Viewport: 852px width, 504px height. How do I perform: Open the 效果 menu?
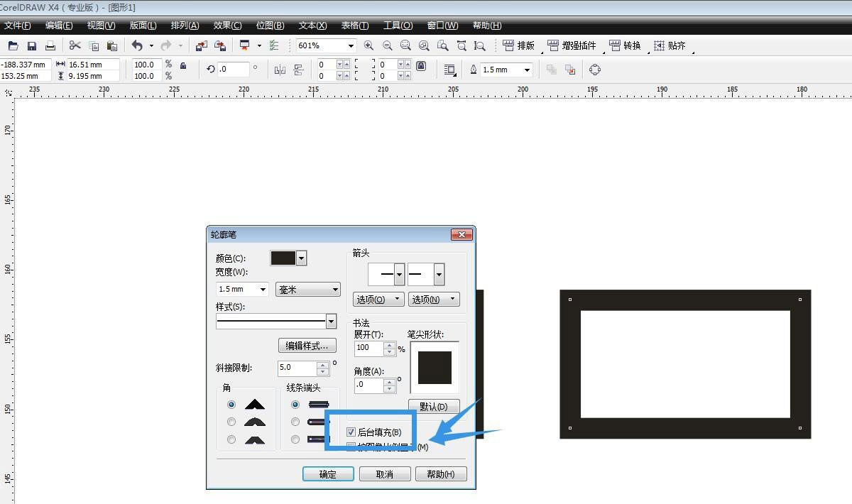pos(227,26)
